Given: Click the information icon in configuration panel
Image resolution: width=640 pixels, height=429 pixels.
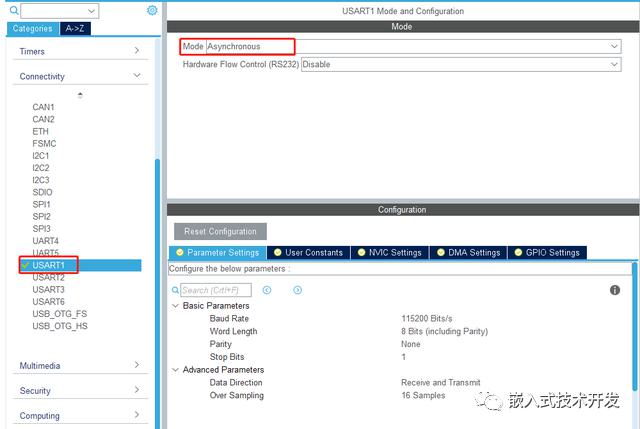Looking at the screenshot, I should pos(615,290).
